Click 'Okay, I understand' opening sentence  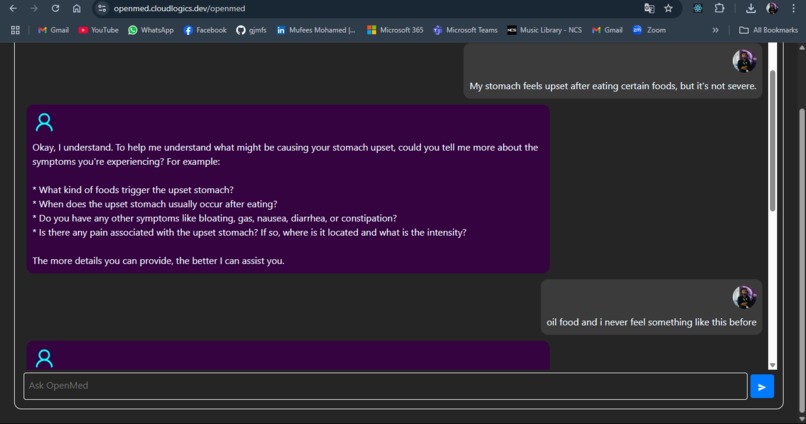coord(72,148)
